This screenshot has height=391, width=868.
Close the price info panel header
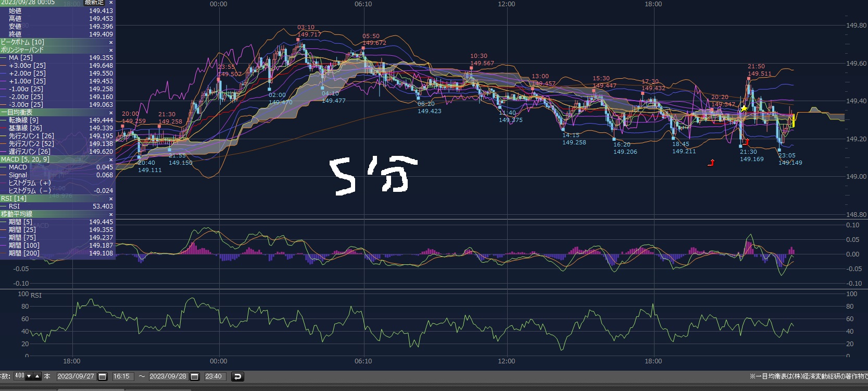point(111,3)
